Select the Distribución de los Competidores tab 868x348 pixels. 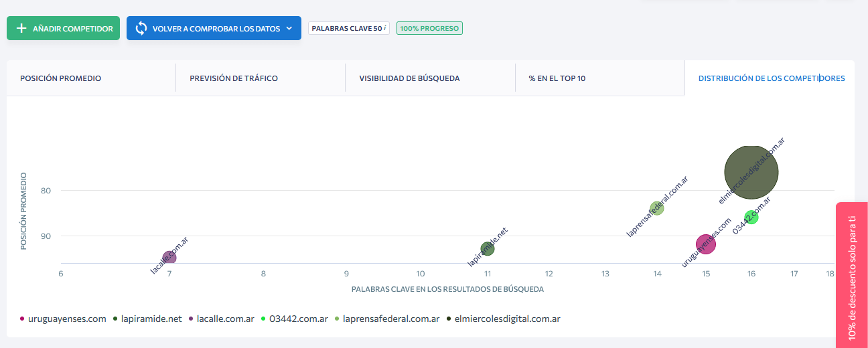pyautogui.click(x=771, y=78)
